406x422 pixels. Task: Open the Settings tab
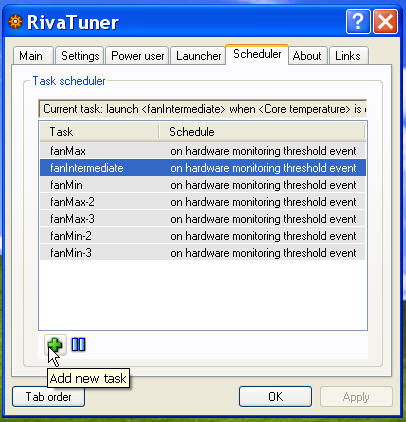click(x=80, y=56)
